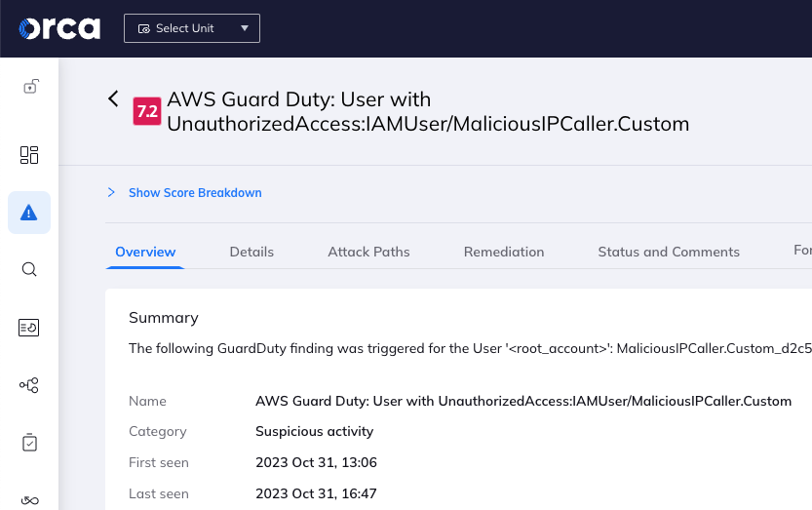Open the unlocked padlock sidebar icon
812x510 pixels.
(29, 87)
